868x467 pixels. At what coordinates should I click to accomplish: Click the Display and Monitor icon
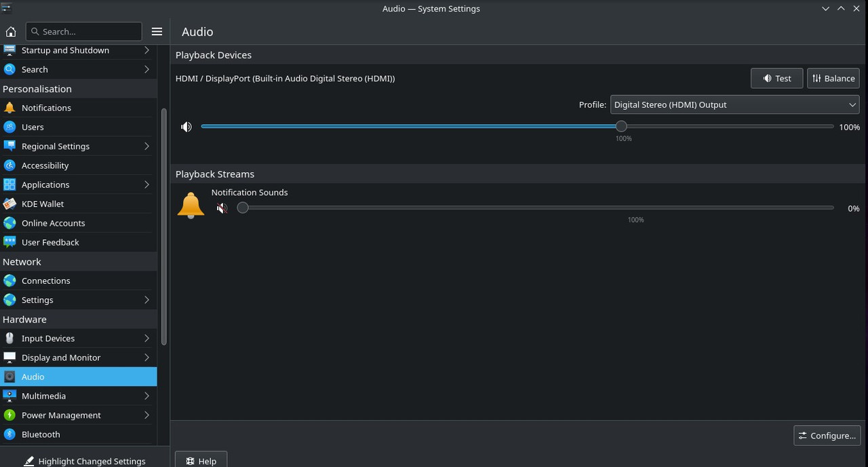(x=9, y=357)
